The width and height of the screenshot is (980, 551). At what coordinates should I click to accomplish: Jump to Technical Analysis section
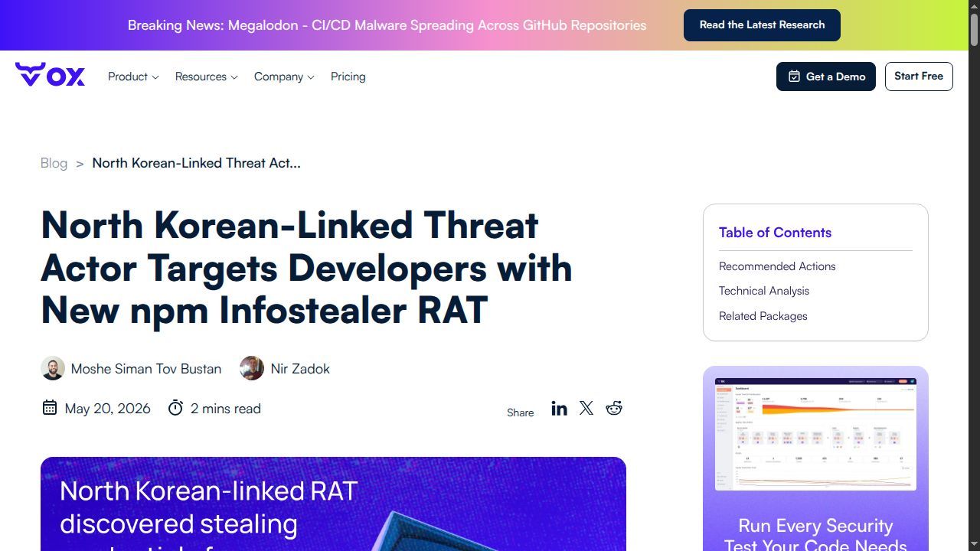coord(764,291)
